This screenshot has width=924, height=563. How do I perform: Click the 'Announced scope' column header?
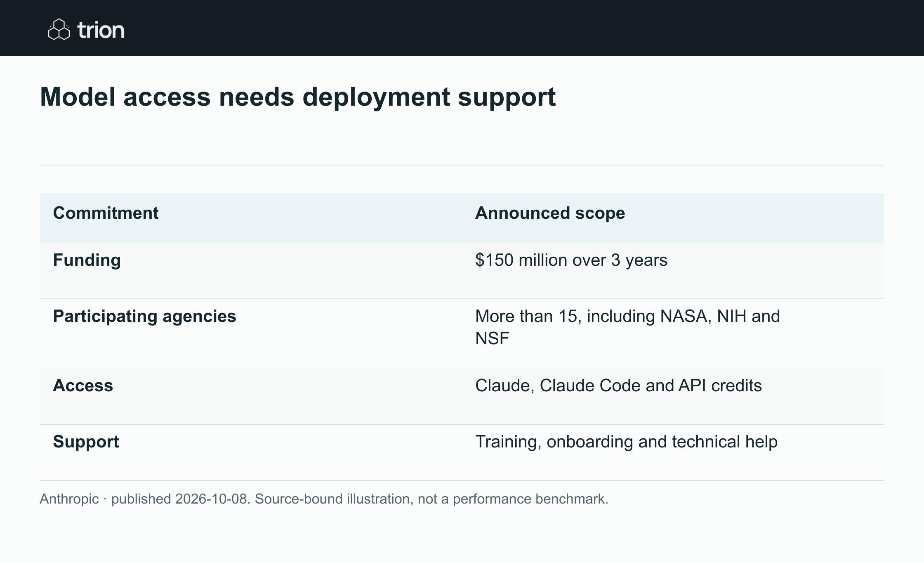click(x=550, y=213)
